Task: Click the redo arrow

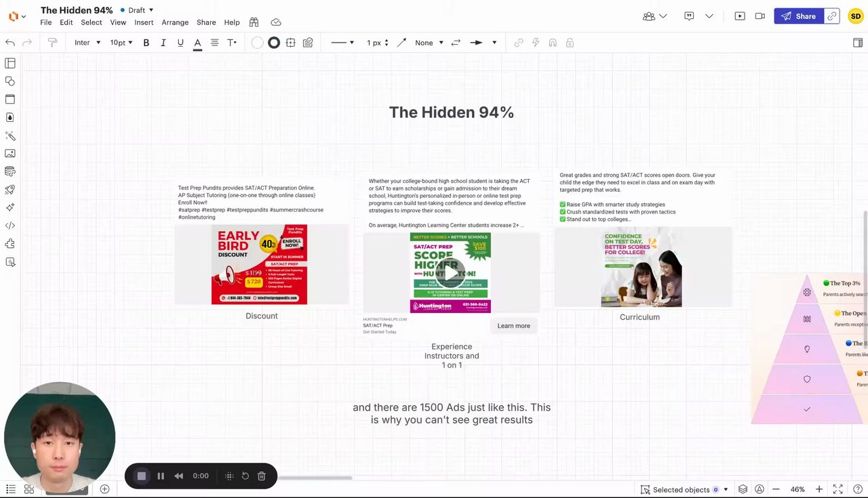Action: (27, 43)
